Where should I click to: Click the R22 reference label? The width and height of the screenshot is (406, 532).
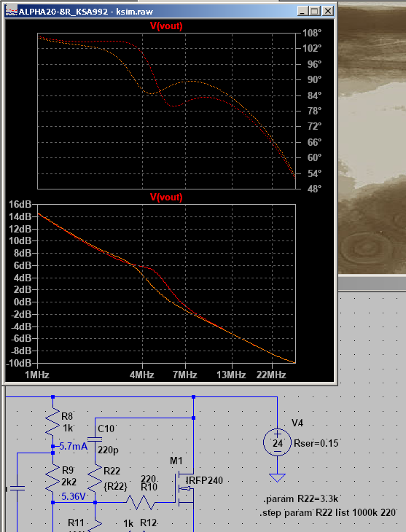point(112,471)
